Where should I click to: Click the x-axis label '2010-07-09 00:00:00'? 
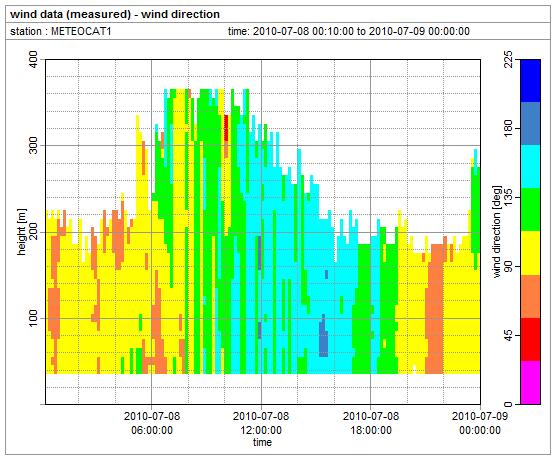[480, 423]
